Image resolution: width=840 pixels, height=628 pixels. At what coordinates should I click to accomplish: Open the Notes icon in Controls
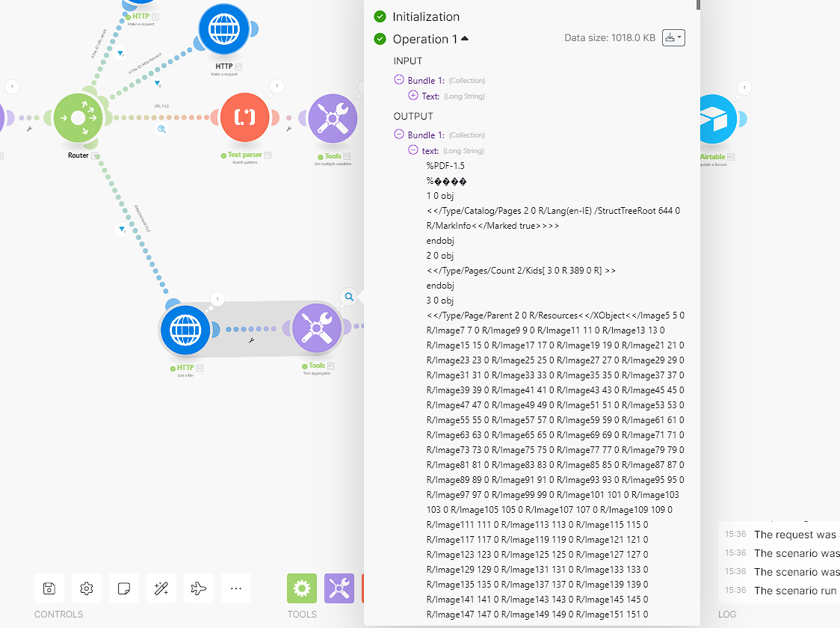click(x=124, y=588)
